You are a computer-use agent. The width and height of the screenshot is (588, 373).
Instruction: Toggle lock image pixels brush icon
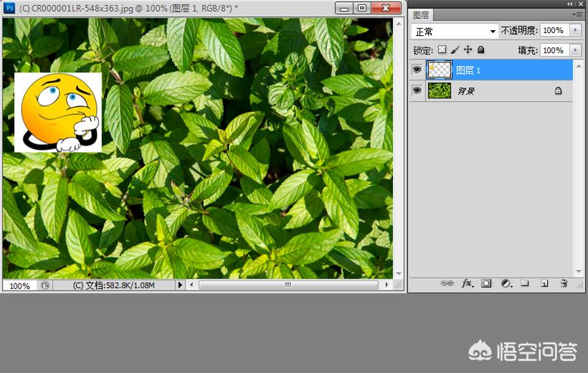(x=455, y=49)
